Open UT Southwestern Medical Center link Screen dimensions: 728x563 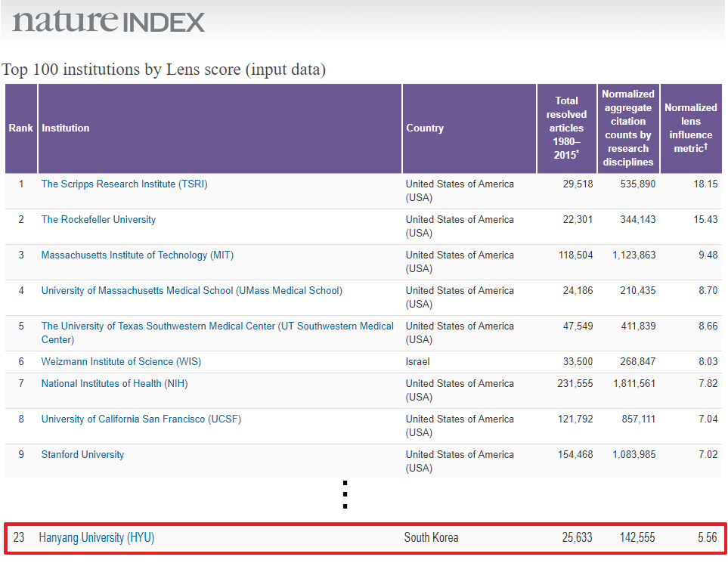coord(217,326)
